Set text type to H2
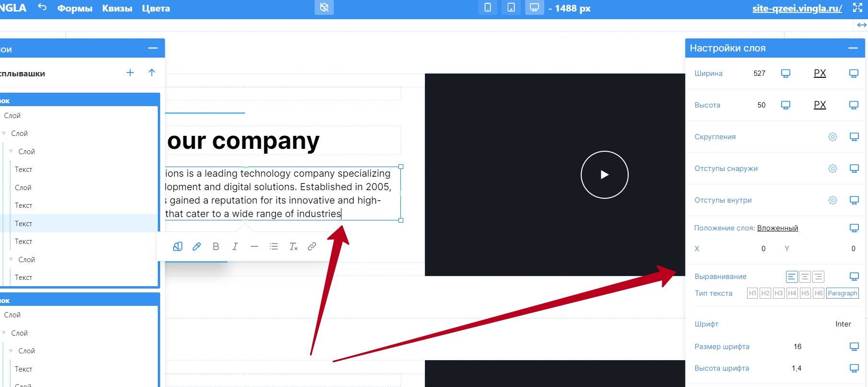This screenshot has height=387, width=868. coord(765,293)
